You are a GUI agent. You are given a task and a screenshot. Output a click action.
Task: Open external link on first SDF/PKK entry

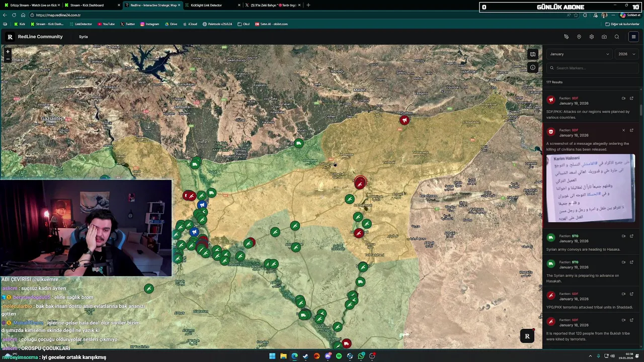tap(631, 99)
